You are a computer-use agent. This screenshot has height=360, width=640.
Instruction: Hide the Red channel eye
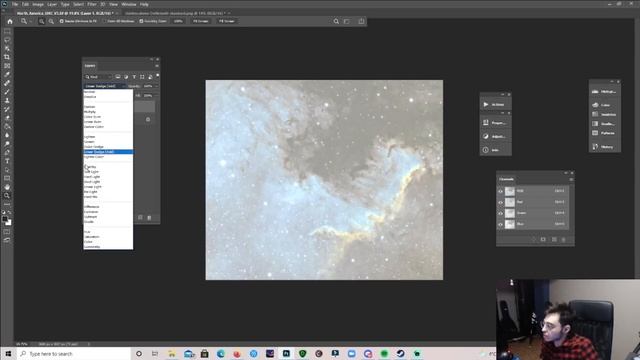500,202
